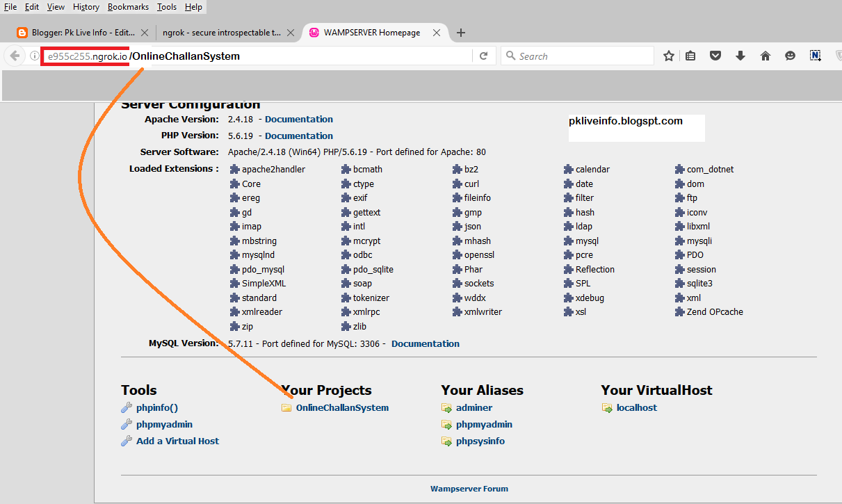Open the Edit menu
Image resolution: width=842 pixels, height=504 pixels.
32,7
